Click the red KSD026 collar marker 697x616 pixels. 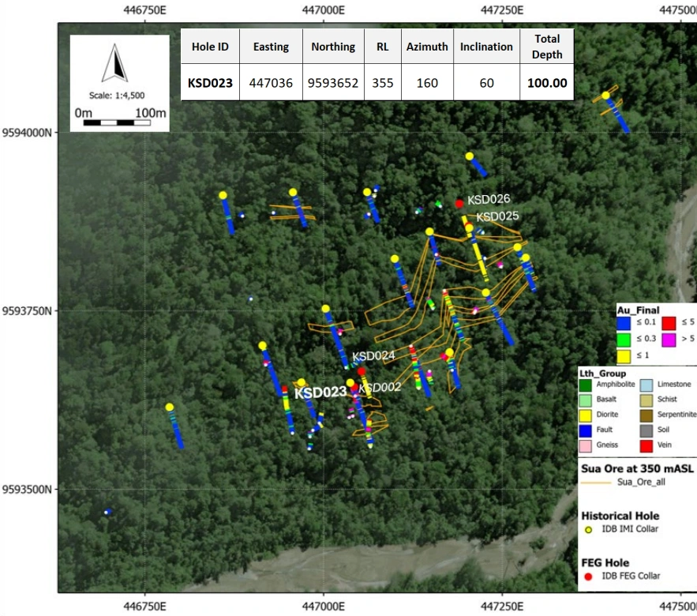459,204
